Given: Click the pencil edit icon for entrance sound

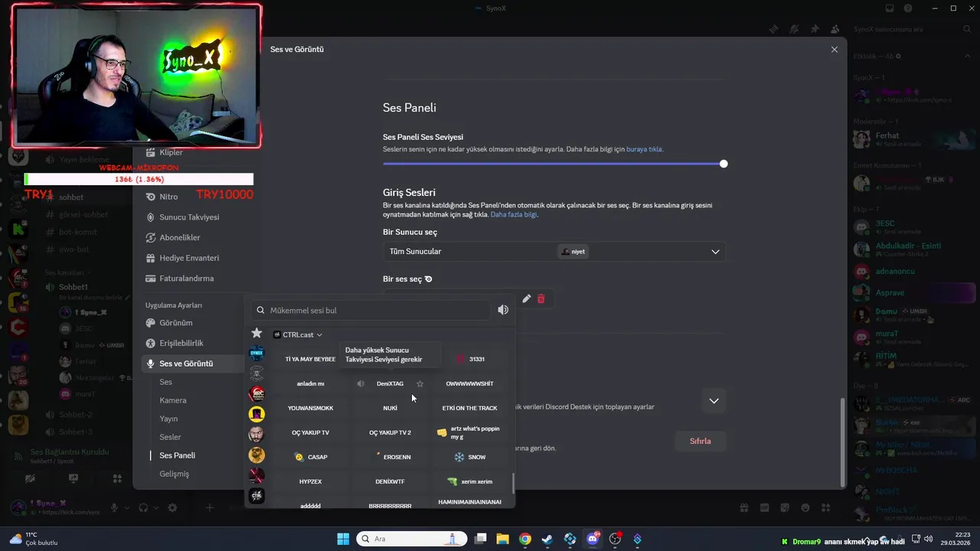Looking at the screenshot, I should tap(526, 298).
